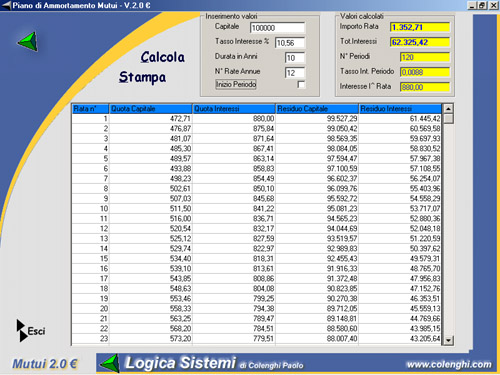This screenshot has width=500, height=375.
Task: Click the Durata in Anni field
Action: tap(295, 58)
